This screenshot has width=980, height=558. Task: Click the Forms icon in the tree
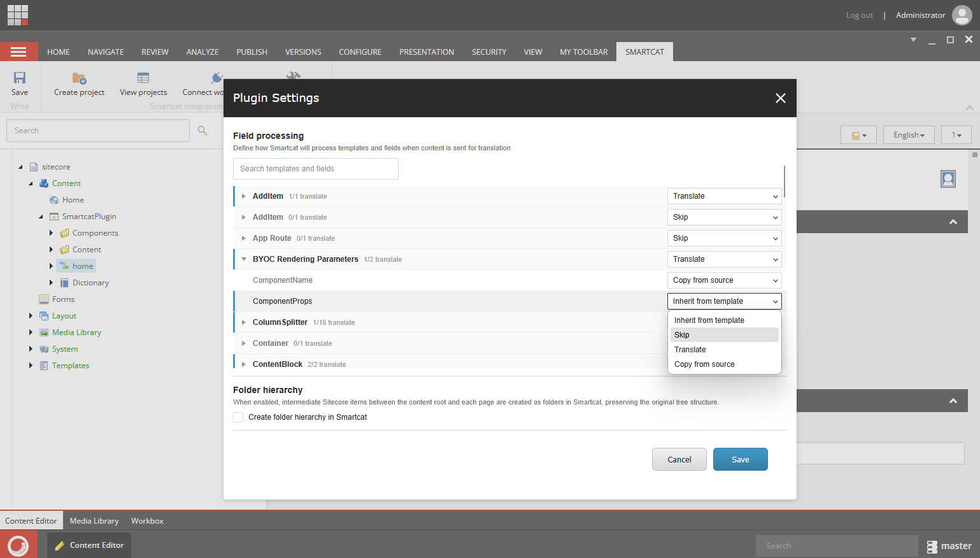click(44, 299)
